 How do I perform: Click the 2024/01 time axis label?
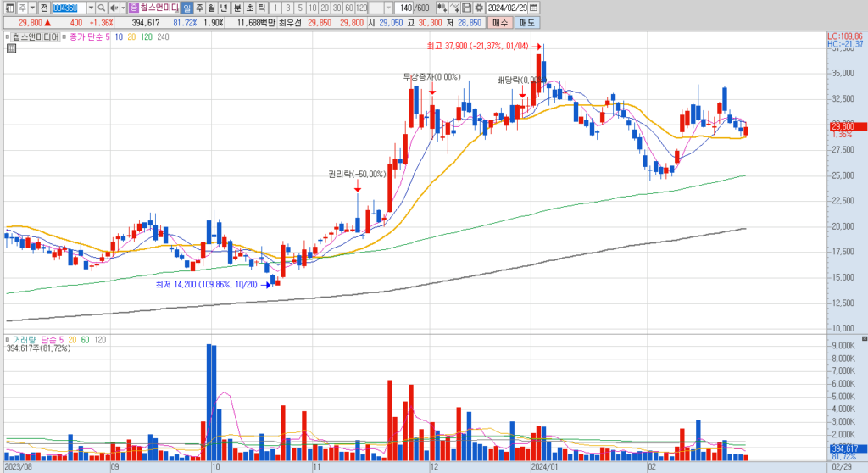pos(545,467)
